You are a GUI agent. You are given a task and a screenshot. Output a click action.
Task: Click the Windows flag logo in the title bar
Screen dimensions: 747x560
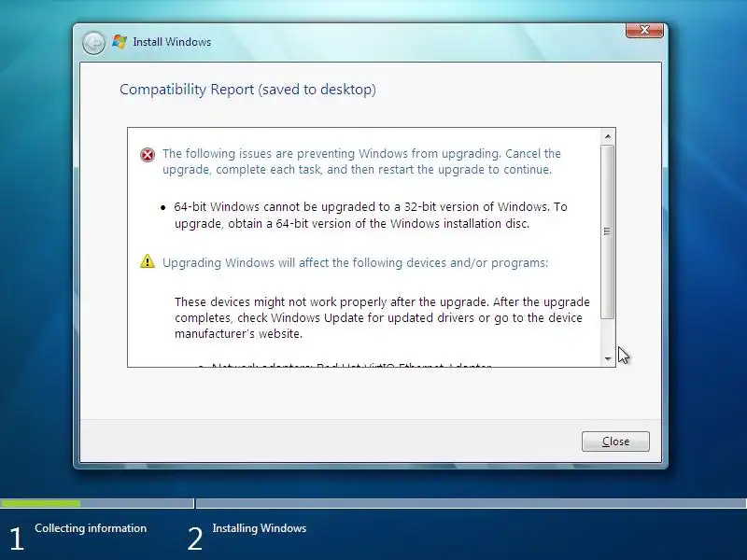pos(120,42)
